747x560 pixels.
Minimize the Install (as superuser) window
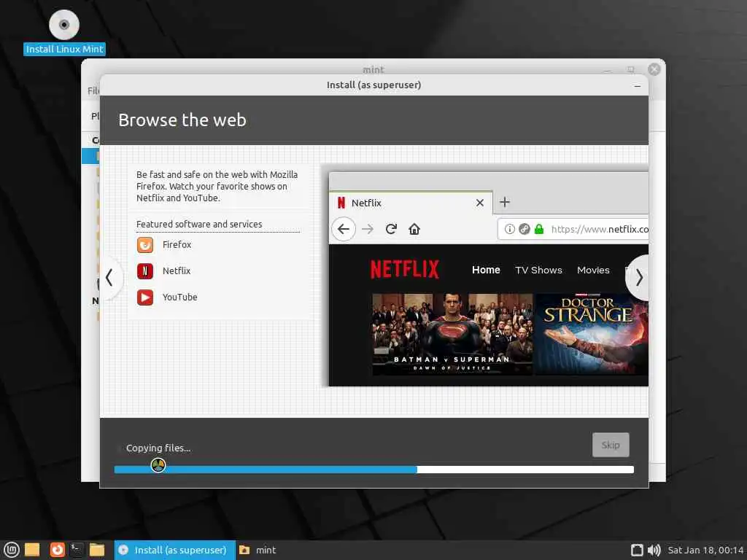click(x=638, y=86)
